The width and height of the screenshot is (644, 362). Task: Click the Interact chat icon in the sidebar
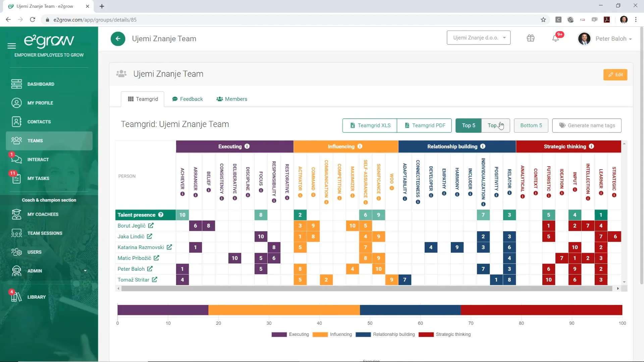tap(16, 160)
